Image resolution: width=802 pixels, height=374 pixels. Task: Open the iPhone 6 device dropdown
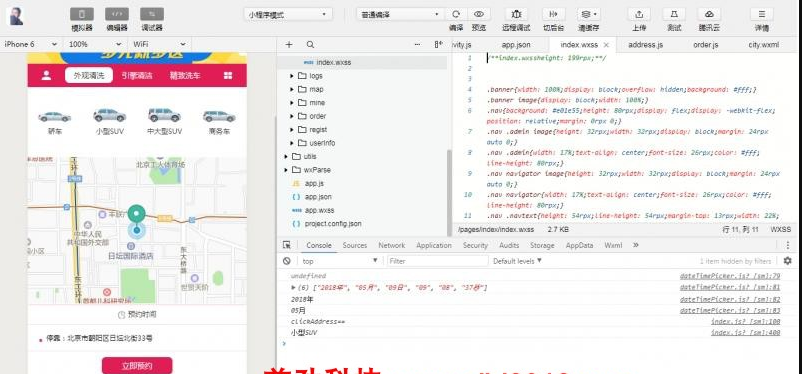tap(30, 45)
